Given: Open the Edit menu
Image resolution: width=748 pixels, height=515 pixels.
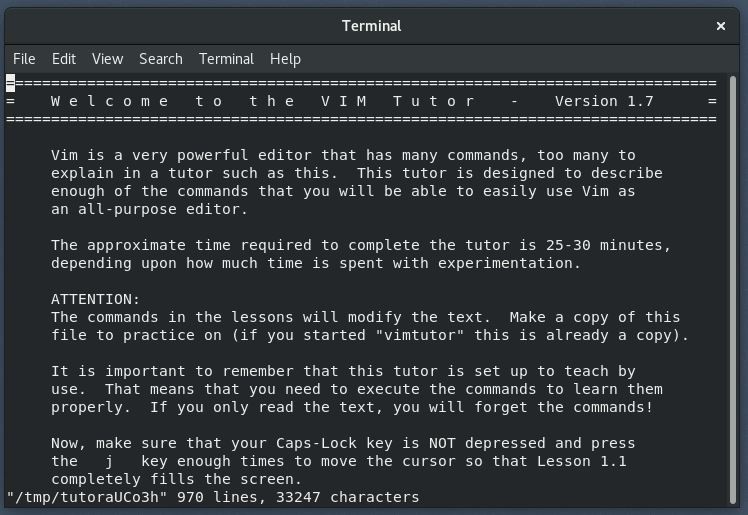Looking at the screenshot, I should [64, 59].
